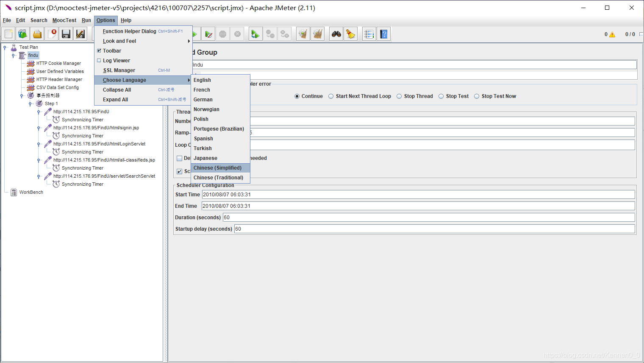Click the New test plan toolbar icon

tap(8, 34)
